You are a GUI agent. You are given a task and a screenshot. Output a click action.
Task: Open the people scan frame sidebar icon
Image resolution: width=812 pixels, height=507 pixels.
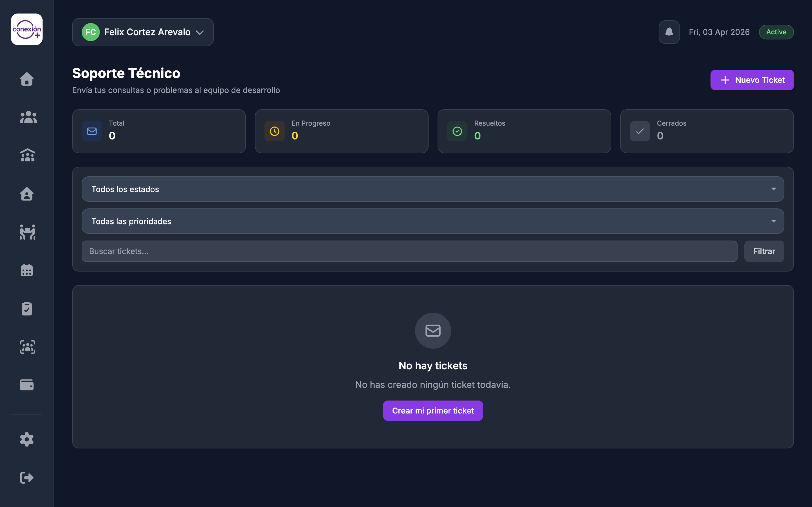28,347
